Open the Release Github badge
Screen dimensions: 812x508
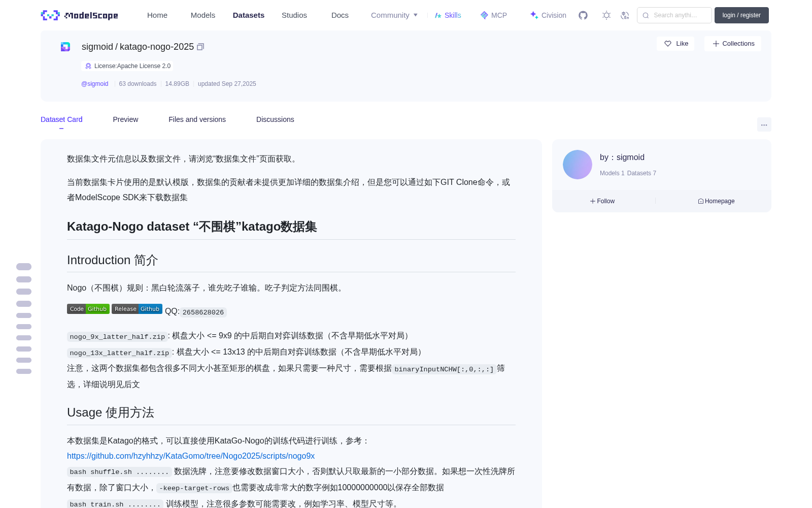tap(137, 309)
